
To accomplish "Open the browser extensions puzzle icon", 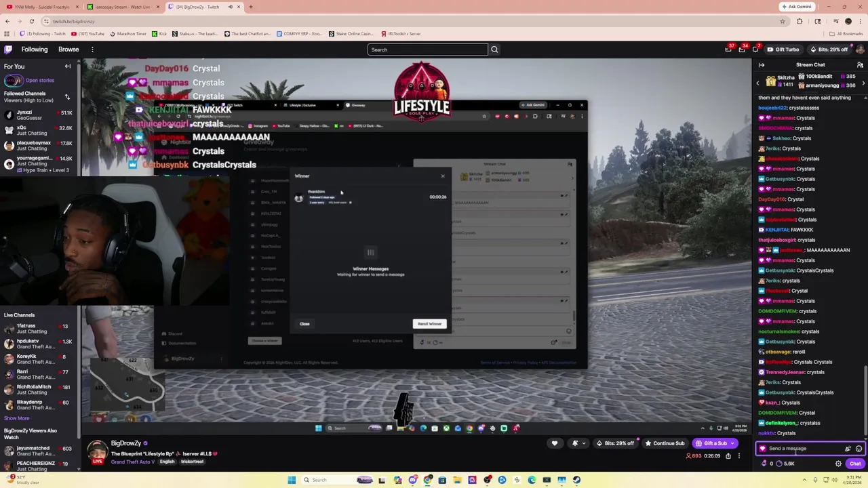I will pyautogui.click(x=800, y=21).
